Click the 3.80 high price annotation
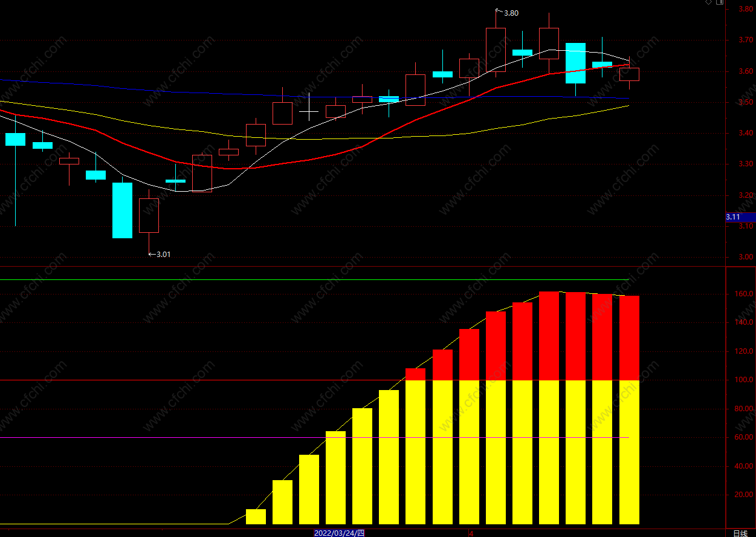756x537 pixels. pos(511,13)
